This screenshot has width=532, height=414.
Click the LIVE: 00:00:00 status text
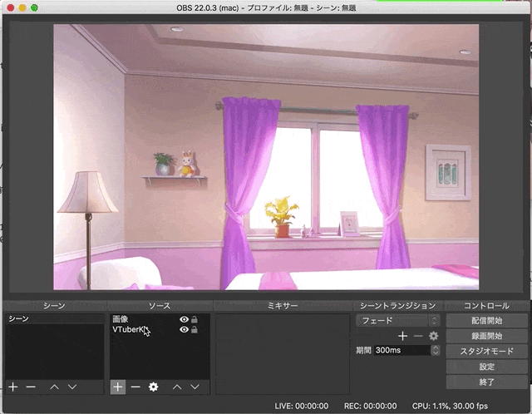pyautogui.click(x=301, y=406)
